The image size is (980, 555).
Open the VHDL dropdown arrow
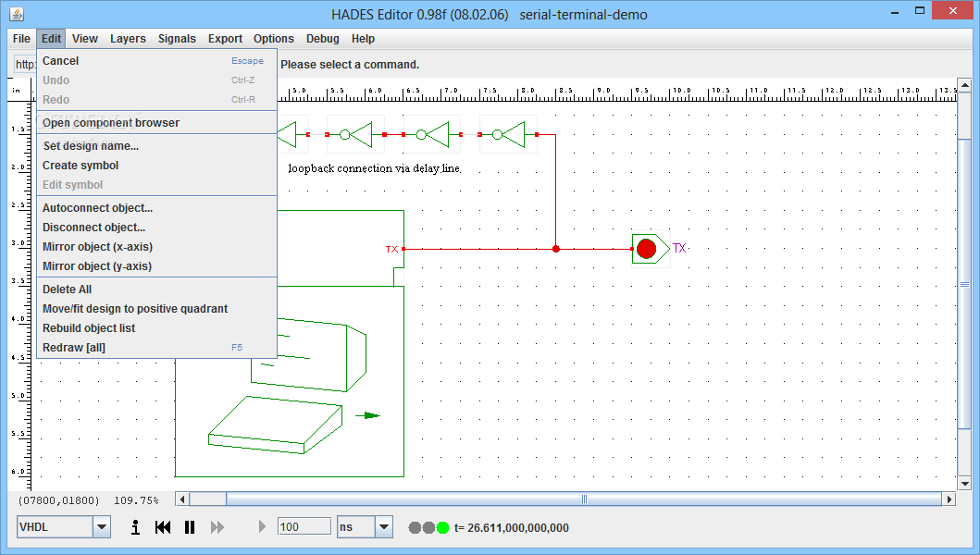[102, 527]
